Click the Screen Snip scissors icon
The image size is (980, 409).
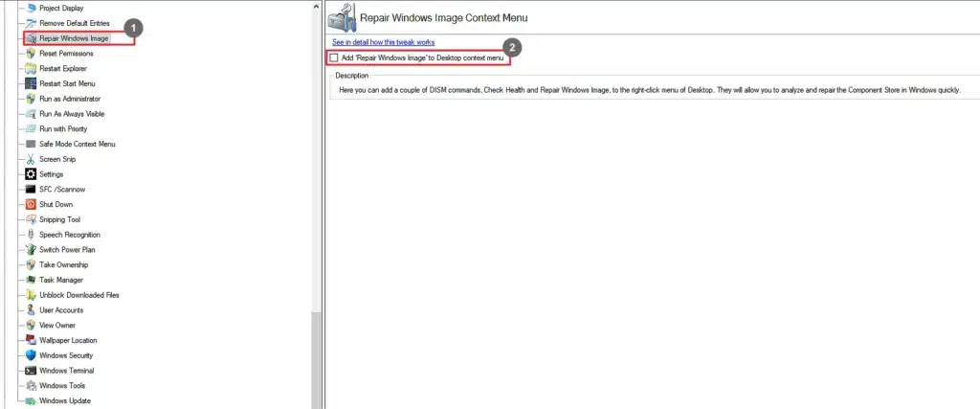tap(31, 159)
